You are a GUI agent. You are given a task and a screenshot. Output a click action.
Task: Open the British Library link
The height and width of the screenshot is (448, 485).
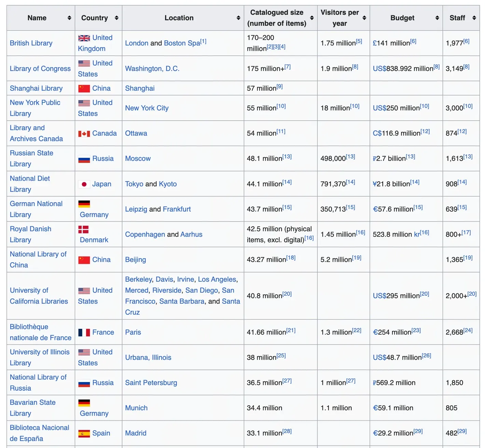(31, 43)
